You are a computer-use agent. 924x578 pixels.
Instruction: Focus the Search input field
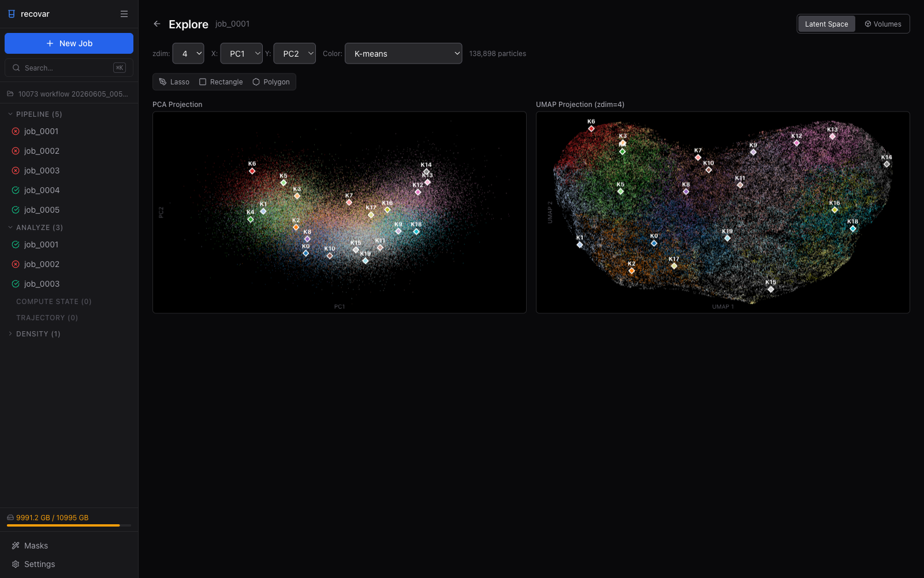[x=69, y=68]
